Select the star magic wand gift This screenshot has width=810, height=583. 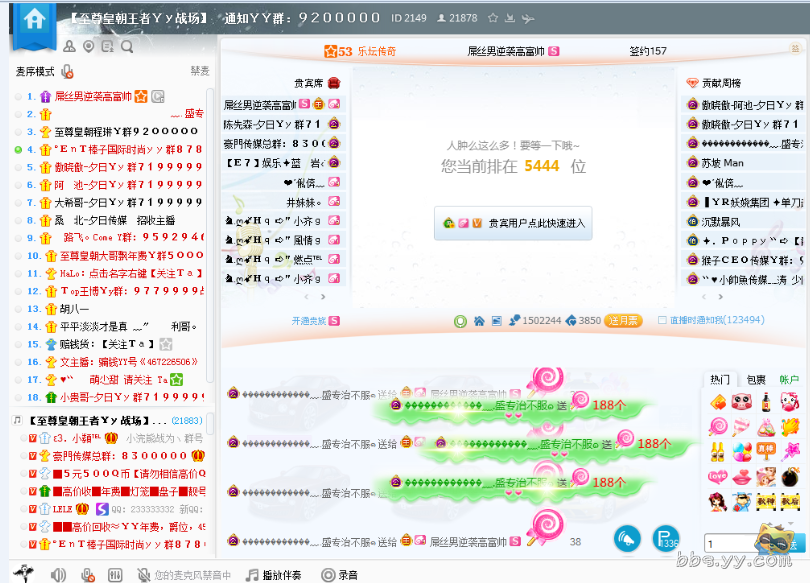point(790,452)
